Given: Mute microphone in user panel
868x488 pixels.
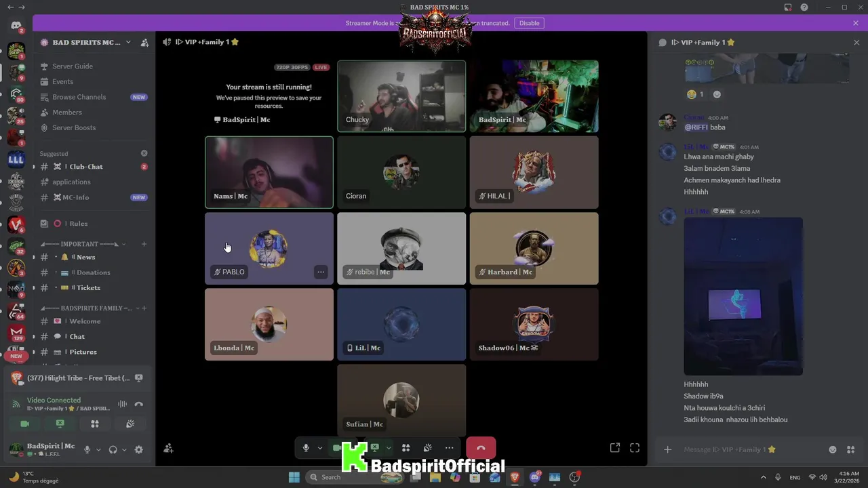Looking at the screenshot, I should tap(87, 449).
